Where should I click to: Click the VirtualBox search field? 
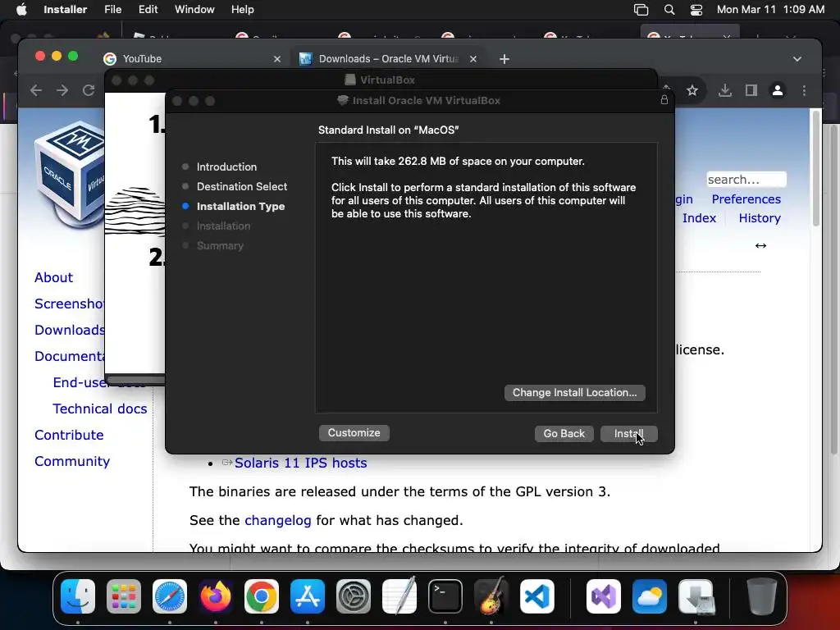point(746,180)
